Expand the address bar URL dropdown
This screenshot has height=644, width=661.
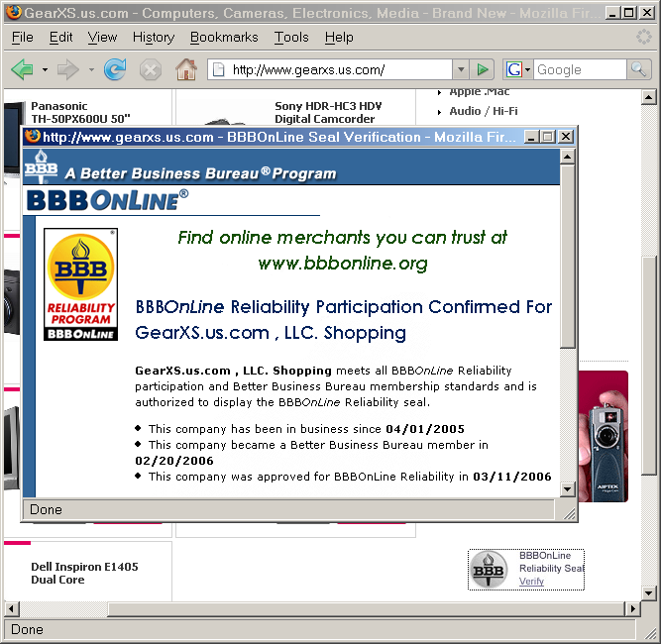click(461, 69)
